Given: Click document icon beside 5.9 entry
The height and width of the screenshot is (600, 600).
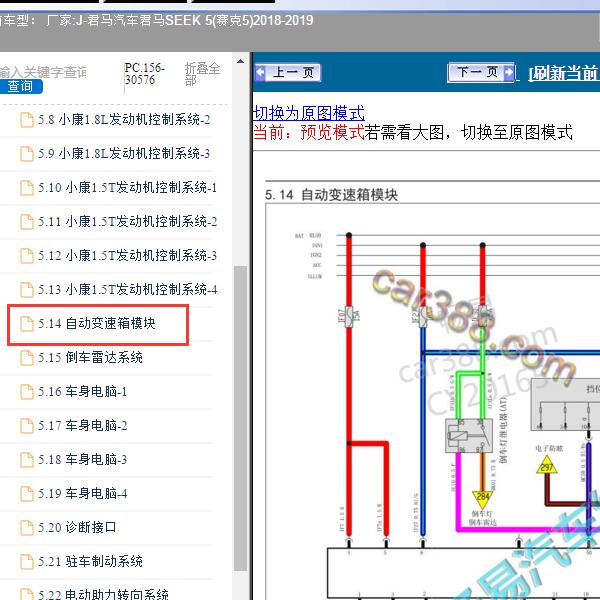Looking at the screenshot, I should click(27, 153).
